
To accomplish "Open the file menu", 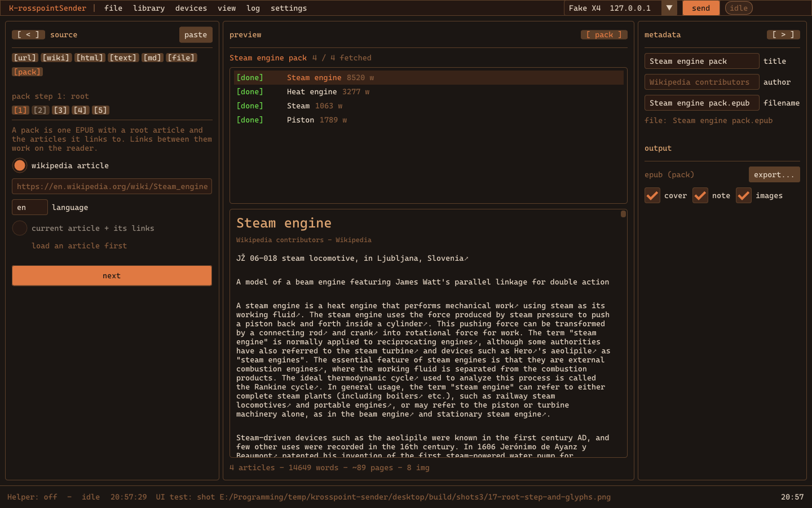I will [113, 8].
